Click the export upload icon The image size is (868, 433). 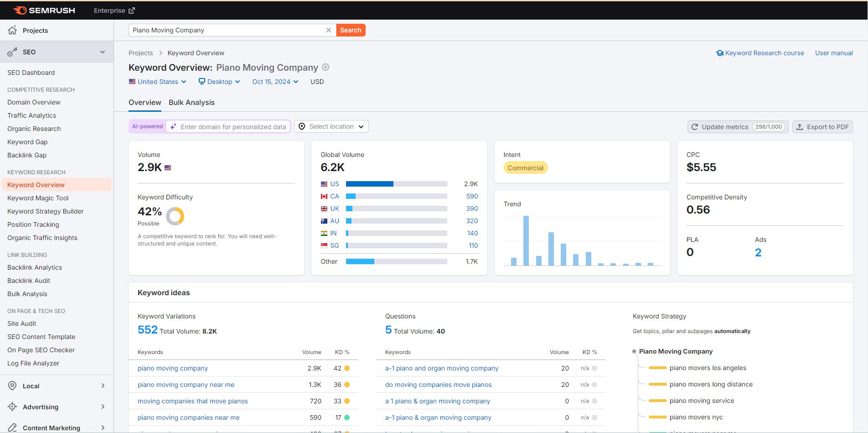click(800, 127)
